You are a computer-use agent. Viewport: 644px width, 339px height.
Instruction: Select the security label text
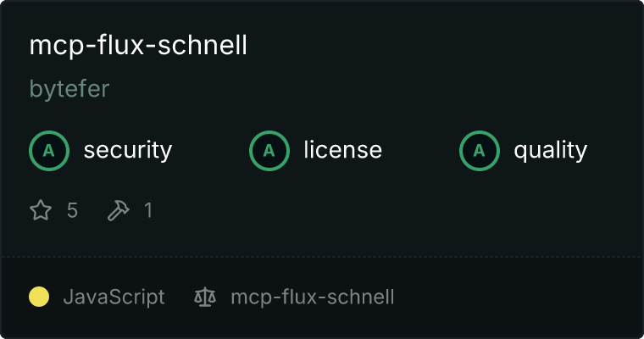point(128,150)
